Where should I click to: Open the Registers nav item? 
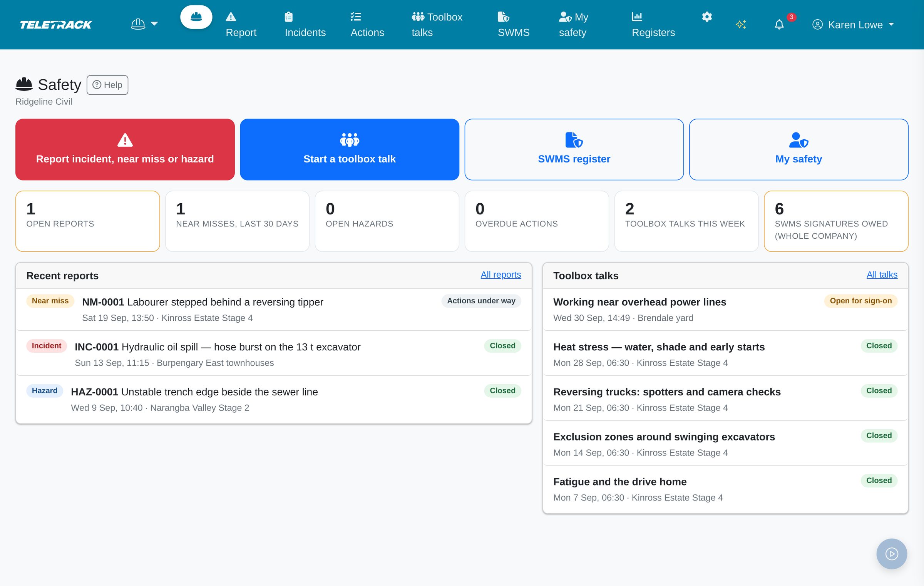(x=653, y=25)
